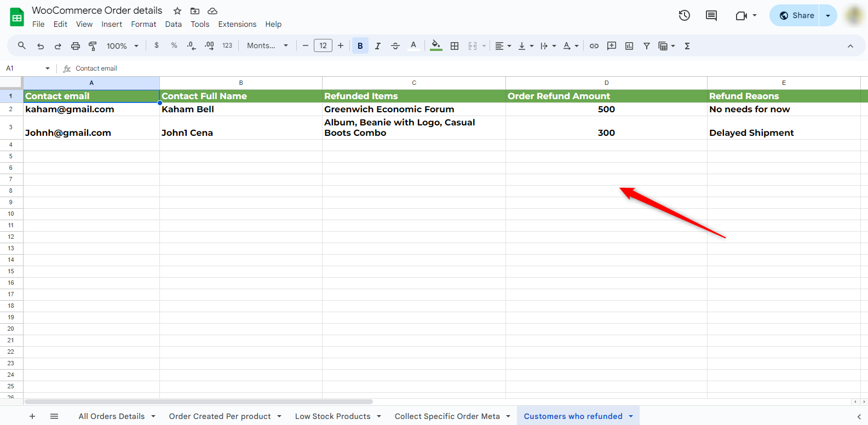The image size is (868, 425).
Task: Open text wrapping dropdown
Action: (x=548, y=46)
